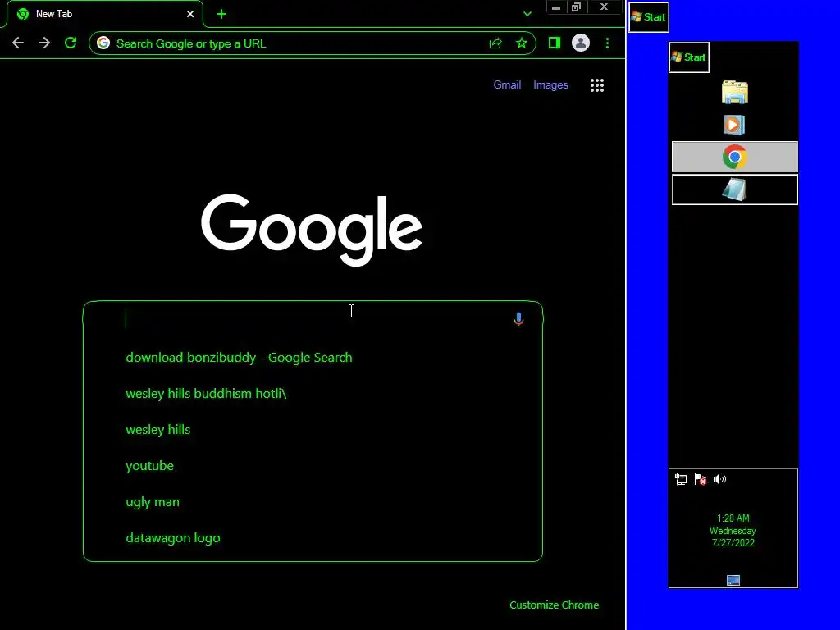The image size is (840, 630).
Task: Open Windows Media Player from taskbar
Action: coord(734,125)
